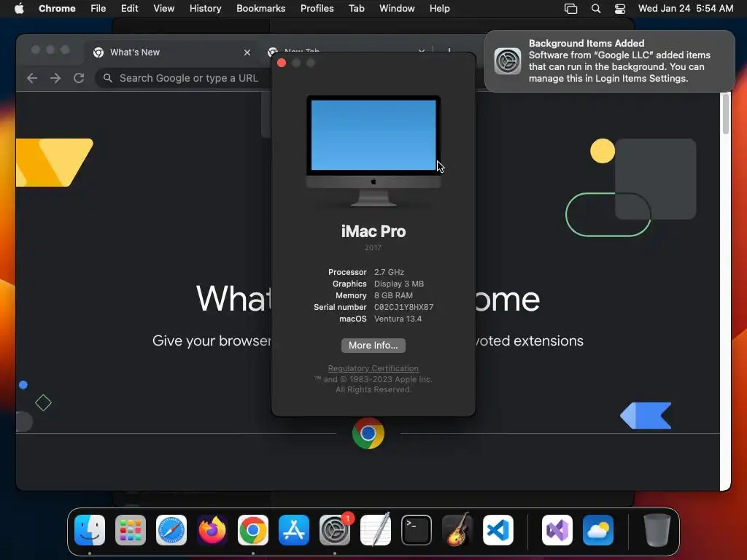Click the Ventura 13.4 macOS version text

398,319
